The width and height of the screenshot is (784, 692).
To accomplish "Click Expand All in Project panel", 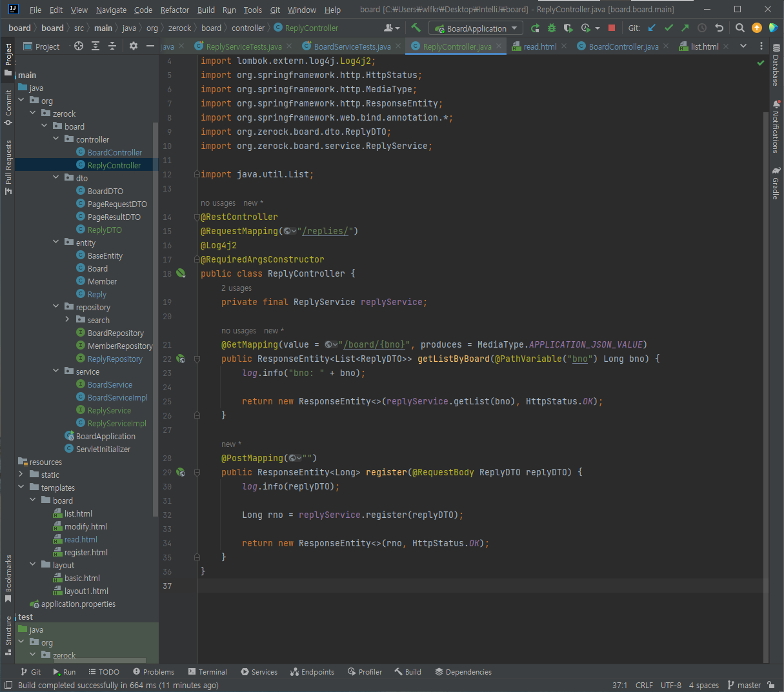I will point(95,46).
